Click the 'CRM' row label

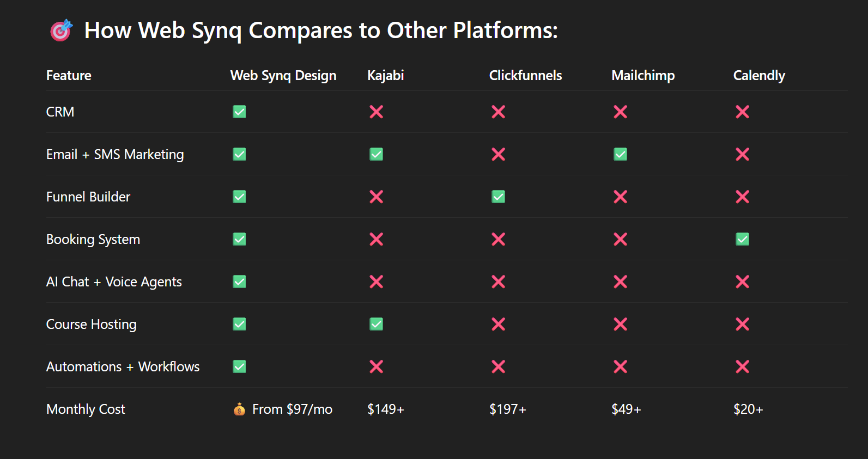tap(60, 112)
